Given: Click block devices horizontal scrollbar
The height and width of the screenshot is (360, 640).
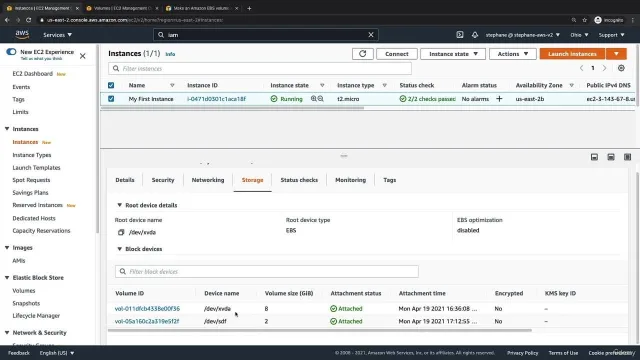Looking at the screenshot, I should pyautogui.click(x=320, y=330).
